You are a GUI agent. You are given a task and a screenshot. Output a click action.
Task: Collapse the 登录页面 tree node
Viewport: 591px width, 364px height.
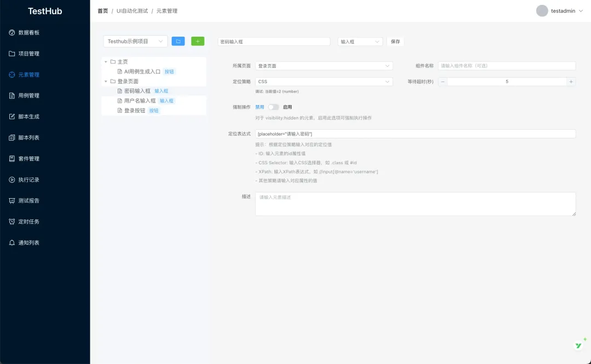pyautogui.click(x=106, y=81)
